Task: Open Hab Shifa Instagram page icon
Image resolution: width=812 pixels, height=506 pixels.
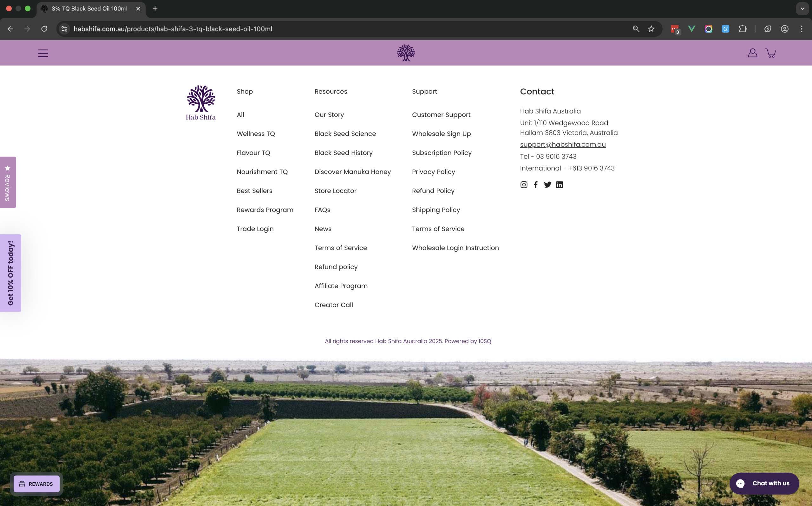Action: tap(524, 185)
